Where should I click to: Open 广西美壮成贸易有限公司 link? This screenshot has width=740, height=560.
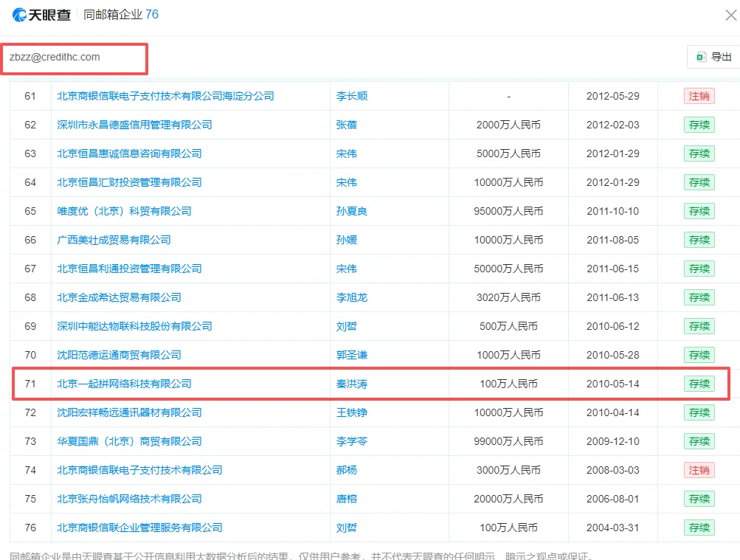coord(114,240)
